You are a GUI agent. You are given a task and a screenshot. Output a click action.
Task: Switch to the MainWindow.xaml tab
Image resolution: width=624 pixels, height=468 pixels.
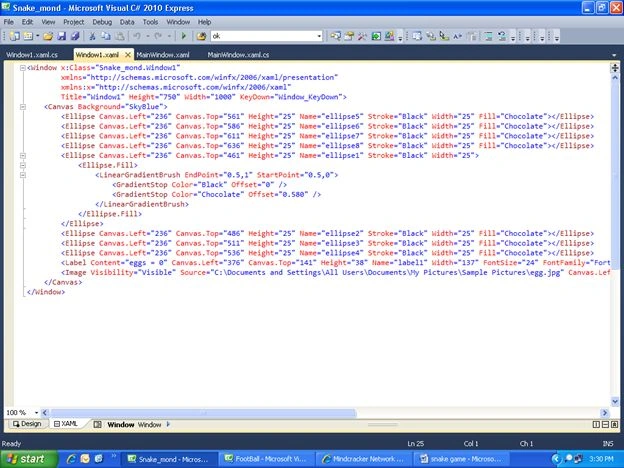click(x=163, y=55)
